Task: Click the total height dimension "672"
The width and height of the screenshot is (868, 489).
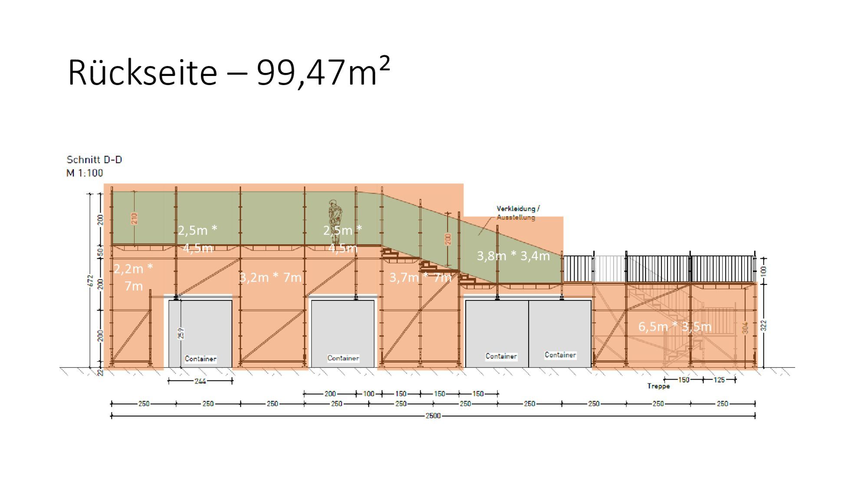Action: coord(91,281)
